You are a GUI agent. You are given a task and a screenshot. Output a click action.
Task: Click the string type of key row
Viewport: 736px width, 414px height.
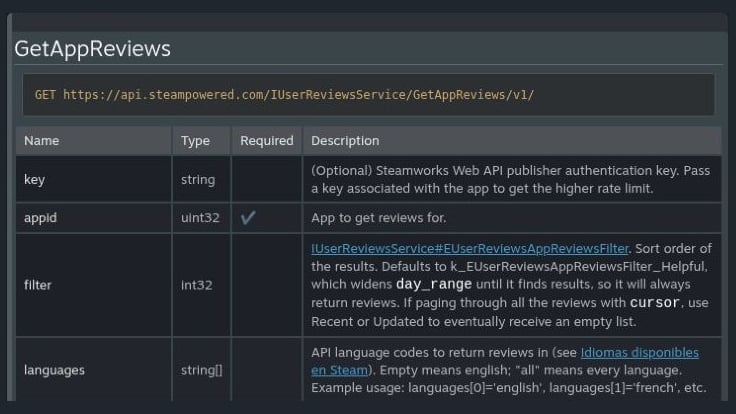198,179
